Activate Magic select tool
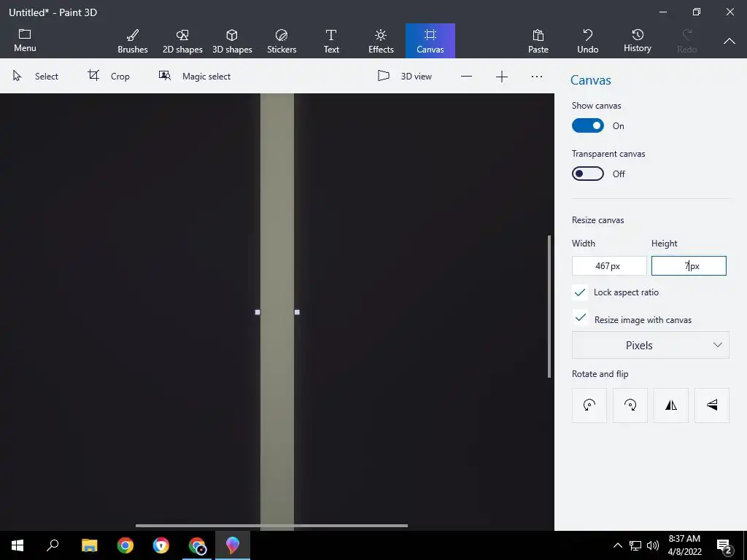Image resolution: width=747 pixels, height=560 pixels. coord(194,76)
